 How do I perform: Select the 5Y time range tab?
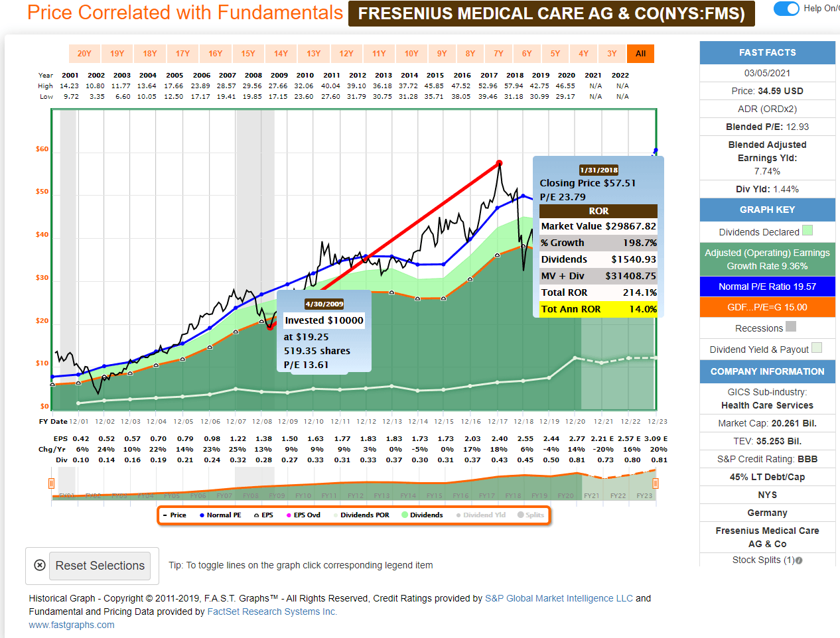pos(555,54)
